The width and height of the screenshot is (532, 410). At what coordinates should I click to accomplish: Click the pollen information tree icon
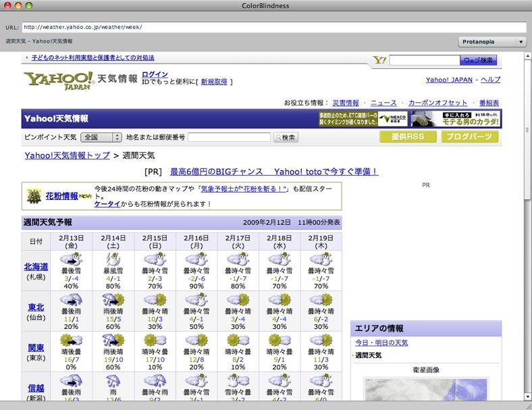click(x=34, y=196)
